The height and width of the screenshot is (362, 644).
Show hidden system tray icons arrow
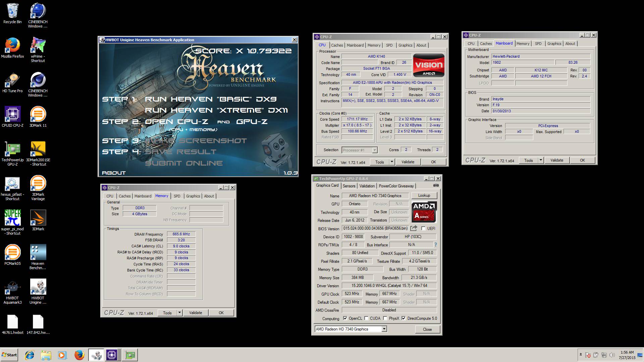click(581, 355)
